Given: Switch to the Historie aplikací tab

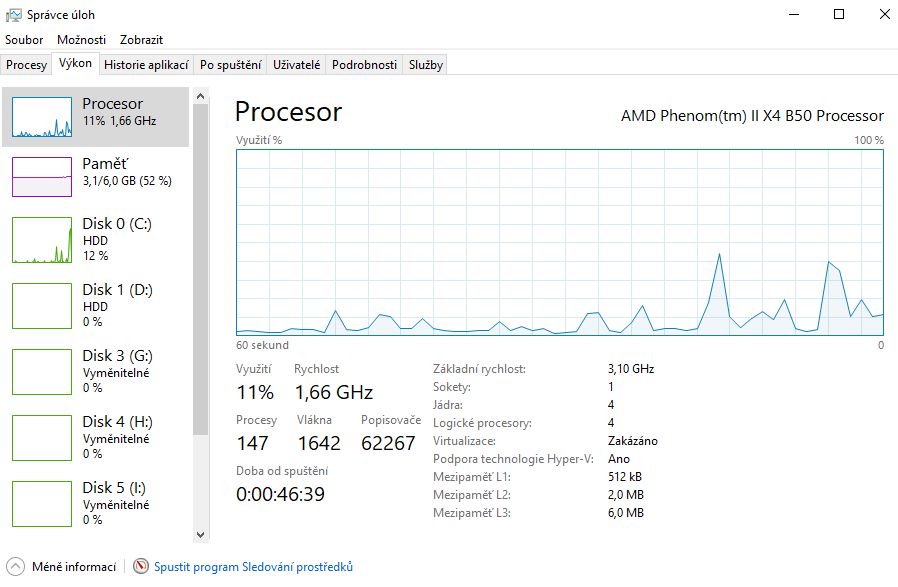Looking at the screenshot, I should click(x=146, y=65).
